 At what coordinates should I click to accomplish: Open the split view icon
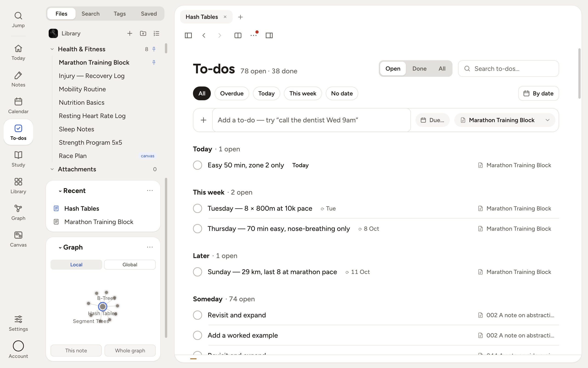coord(238,35)
